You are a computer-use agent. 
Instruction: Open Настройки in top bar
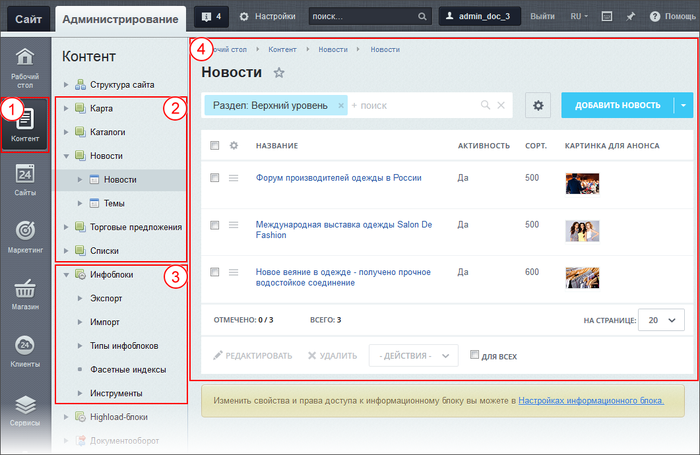coord(267,17)
